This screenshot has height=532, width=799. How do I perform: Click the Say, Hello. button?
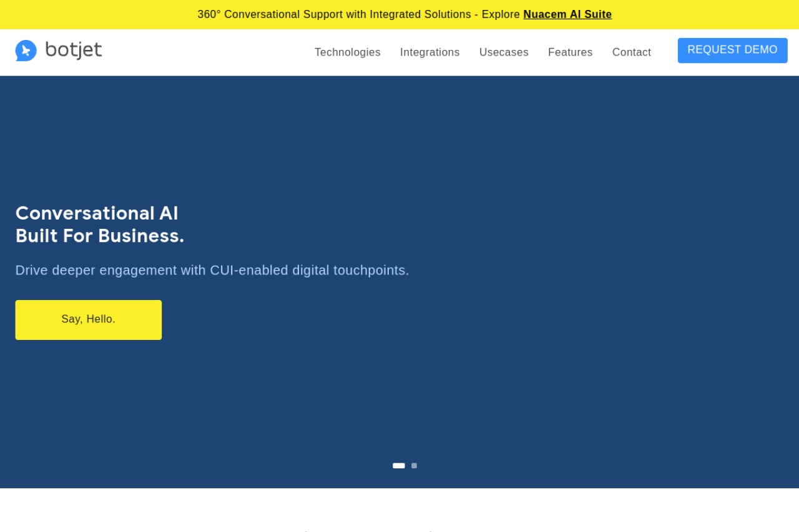[89, 320]
